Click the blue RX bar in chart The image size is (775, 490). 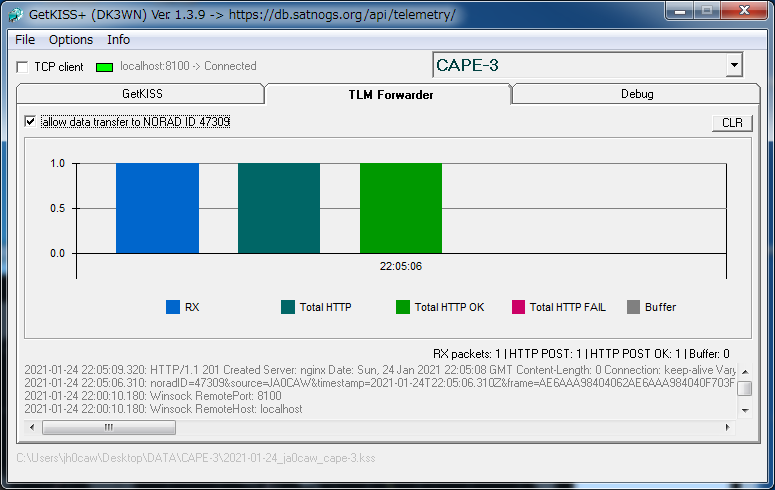pos(157,208)
